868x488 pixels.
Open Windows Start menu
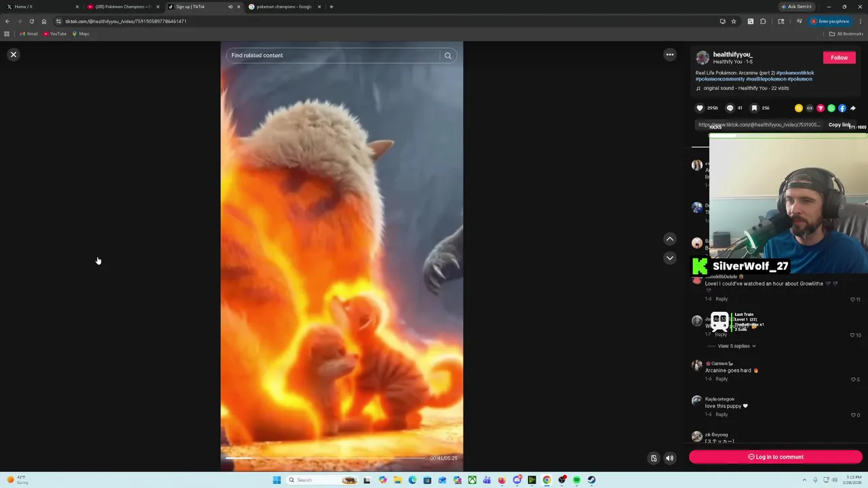277,480
